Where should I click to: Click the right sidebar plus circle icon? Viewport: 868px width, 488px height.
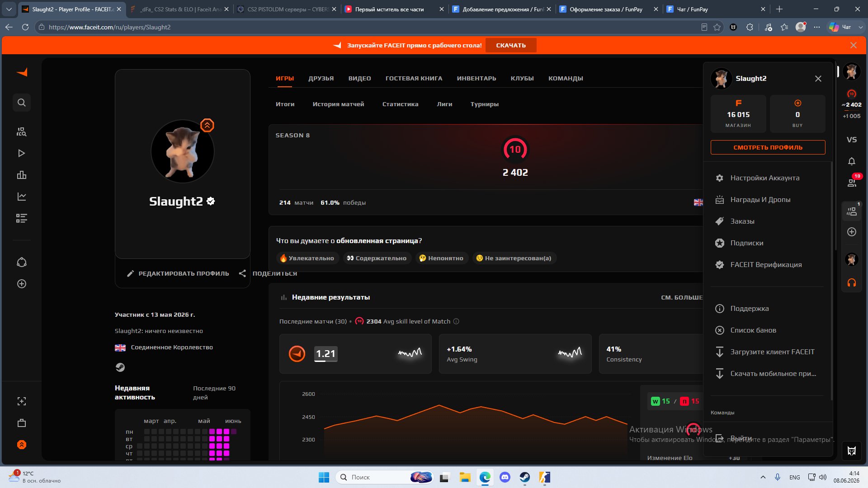852,232
